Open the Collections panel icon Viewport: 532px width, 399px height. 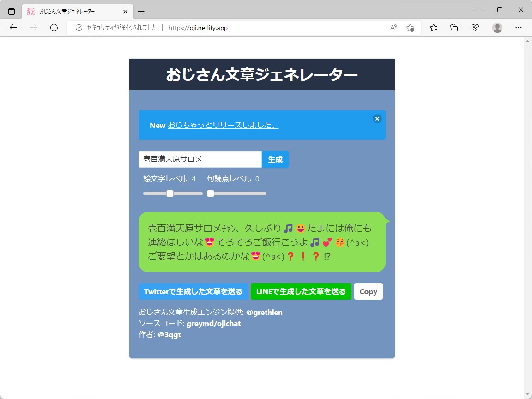(453, 28)
